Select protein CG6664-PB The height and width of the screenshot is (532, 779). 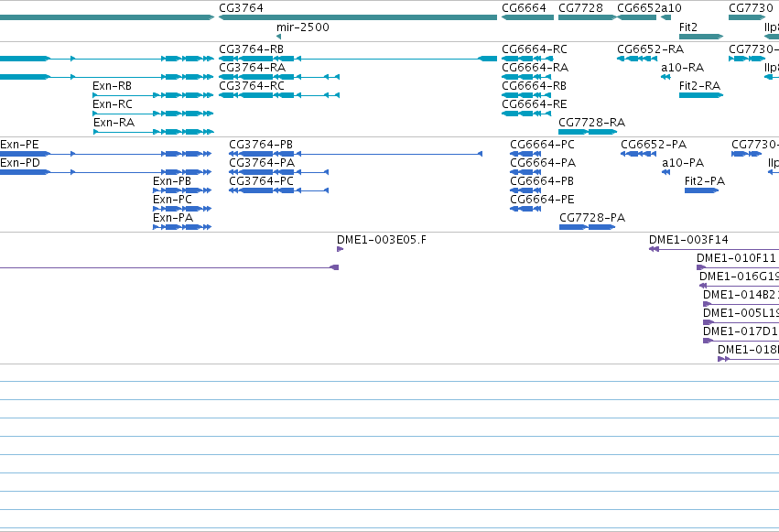click(525, 190)
